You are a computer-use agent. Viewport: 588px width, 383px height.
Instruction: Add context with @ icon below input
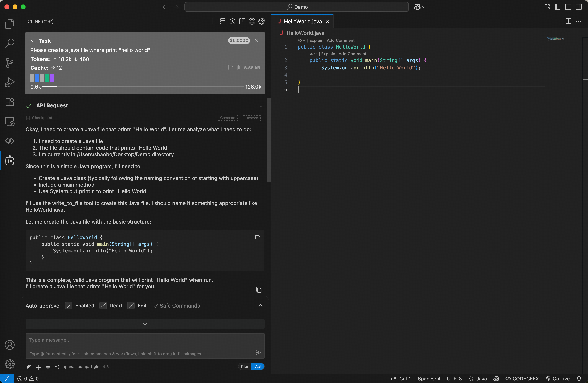[x=29, y=367]
